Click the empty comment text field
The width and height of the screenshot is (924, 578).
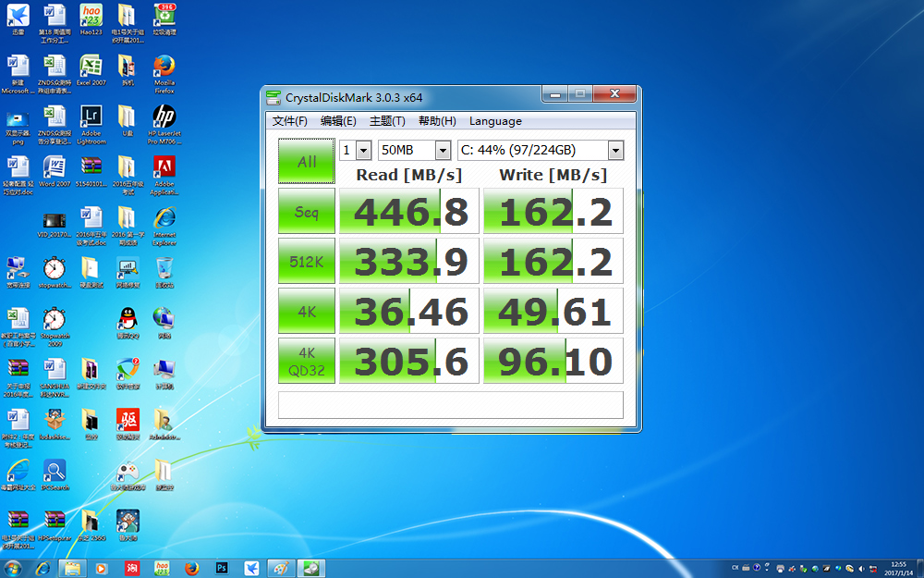pyautogui.click(x=450, y=405)
